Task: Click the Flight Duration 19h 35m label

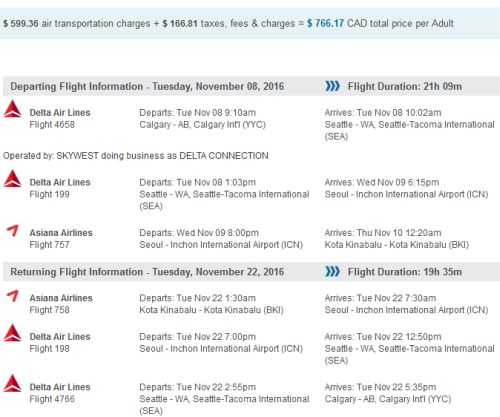Action: click(x=405, y=272)
